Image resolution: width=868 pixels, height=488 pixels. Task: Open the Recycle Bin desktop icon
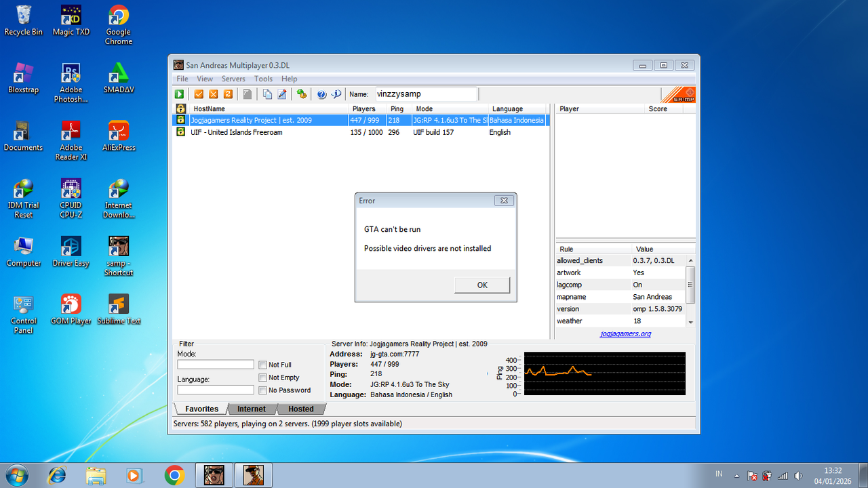(24, 20)
